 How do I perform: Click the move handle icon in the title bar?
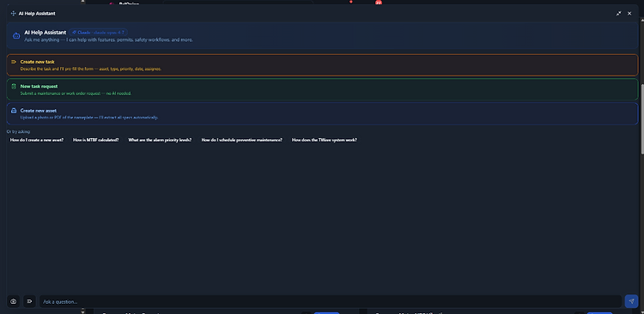(x=13, y=14)
